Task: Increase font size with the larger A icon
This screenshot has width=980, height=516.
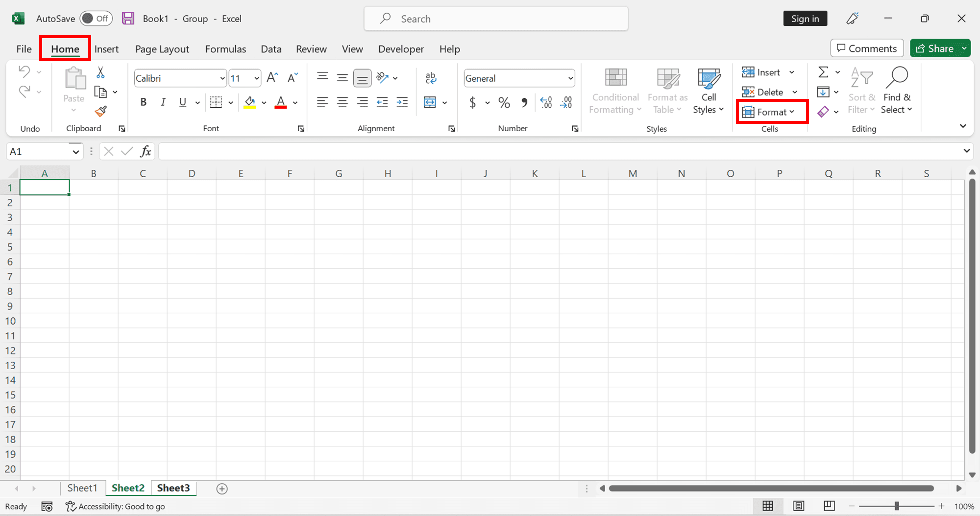Action: 272,77
